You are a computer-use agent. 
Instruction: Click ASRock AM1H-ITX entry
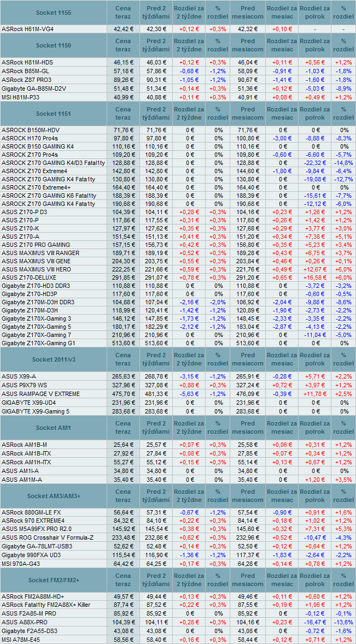tap(26, 462)
